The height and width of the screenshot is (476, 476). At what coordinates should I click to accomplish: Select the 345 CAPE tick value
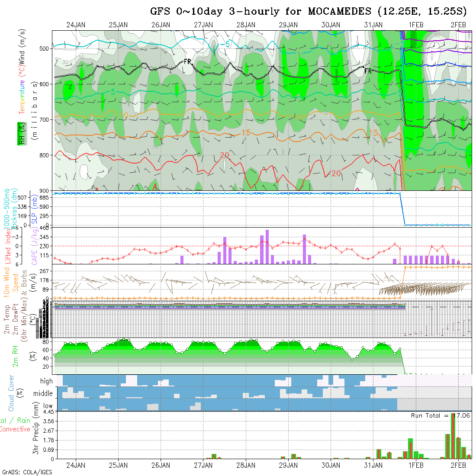point(44,237)
